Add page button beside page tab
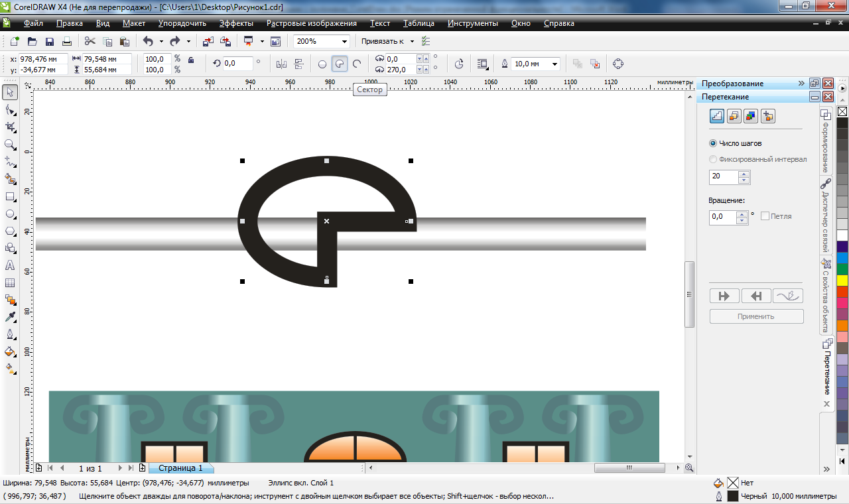 (142, 468)
